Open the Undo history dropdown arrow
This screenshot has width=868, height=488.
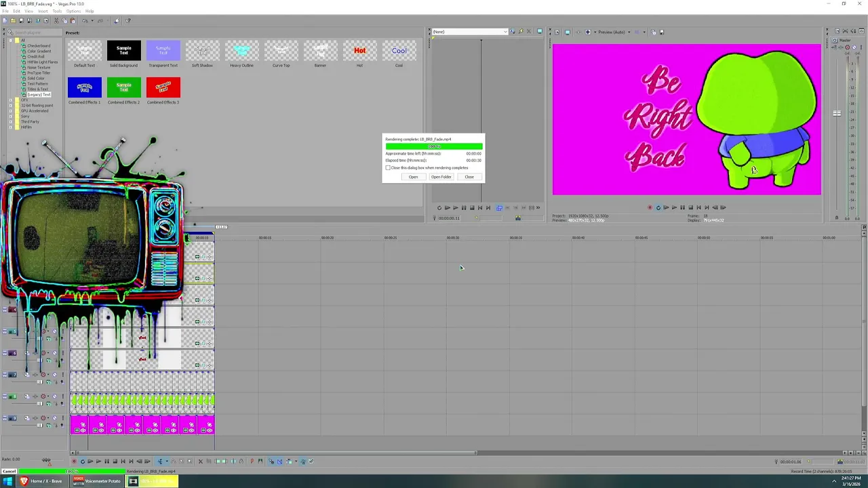click(x=92, y=20)
